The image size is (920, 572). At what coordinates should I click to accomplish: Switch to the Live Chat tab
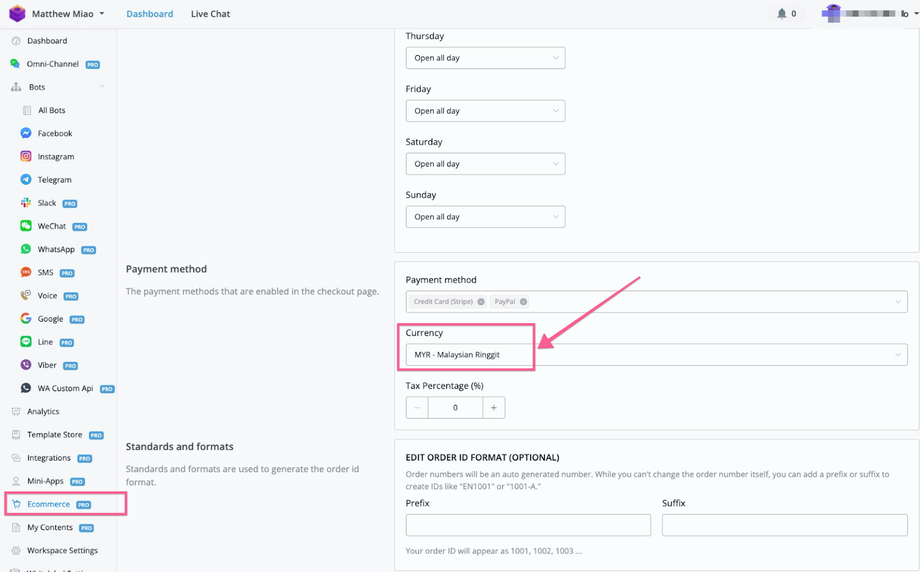[210, 14]
